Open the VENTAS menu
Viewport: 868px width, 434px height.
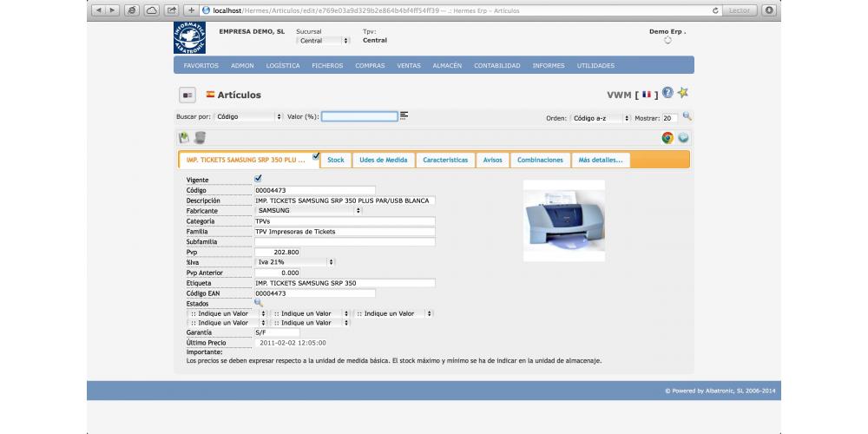click(x=409, y=65)
